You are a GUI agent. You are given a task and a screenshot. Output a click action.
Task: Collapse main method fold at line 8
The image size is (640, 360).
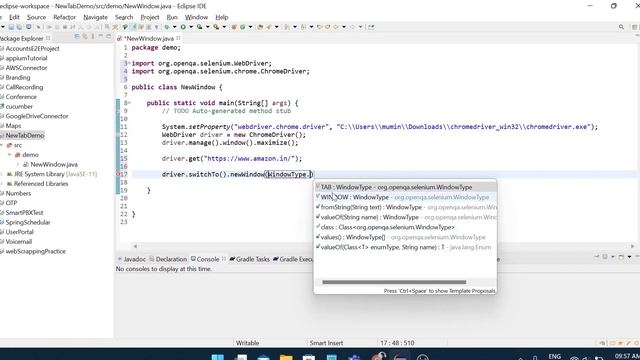click(x=129, y=103)
